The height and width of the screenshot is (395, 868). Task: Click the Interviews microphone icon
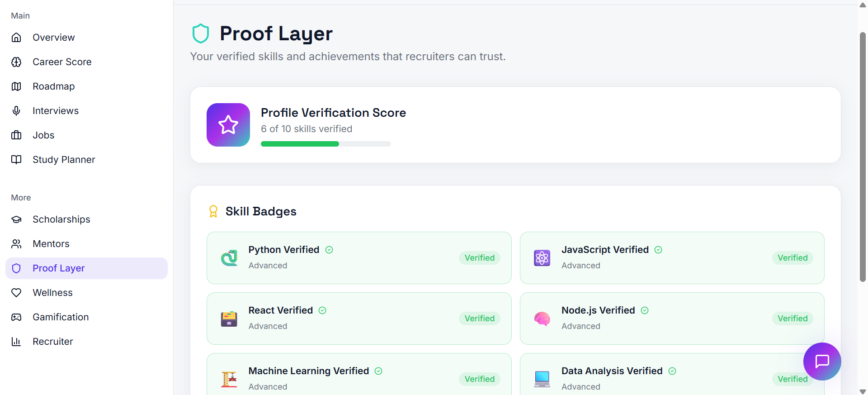point(16,111)
